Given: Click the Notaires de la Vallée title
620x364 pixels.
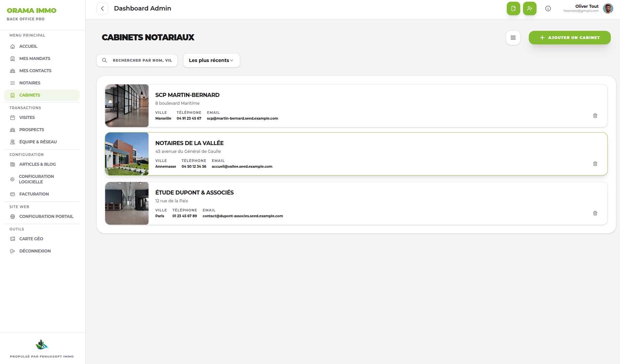Looking at the screenshot, I should tap(189, 143).
